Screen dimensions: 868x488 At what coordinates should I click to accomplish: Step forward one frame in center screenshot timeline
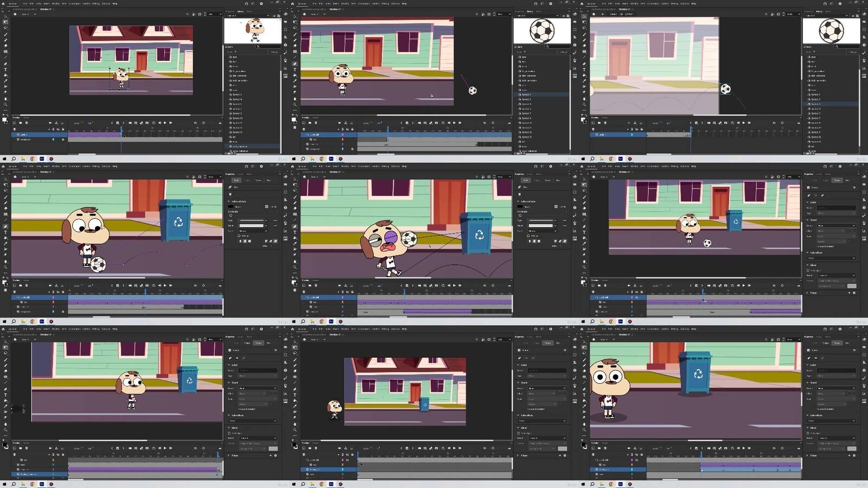coord(459,286)
